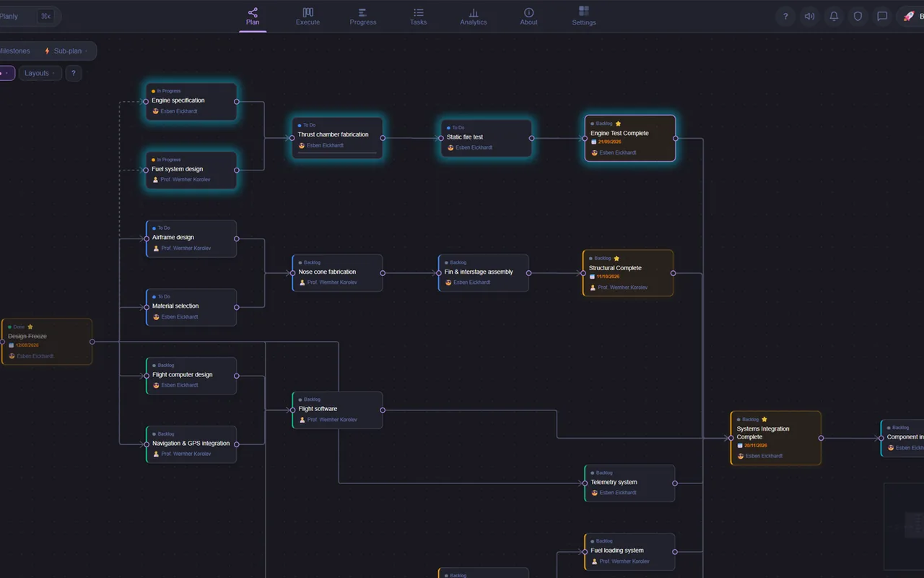924x578 pixels.
Task: Click the speaker announcements icon
Action: [809, 17]
